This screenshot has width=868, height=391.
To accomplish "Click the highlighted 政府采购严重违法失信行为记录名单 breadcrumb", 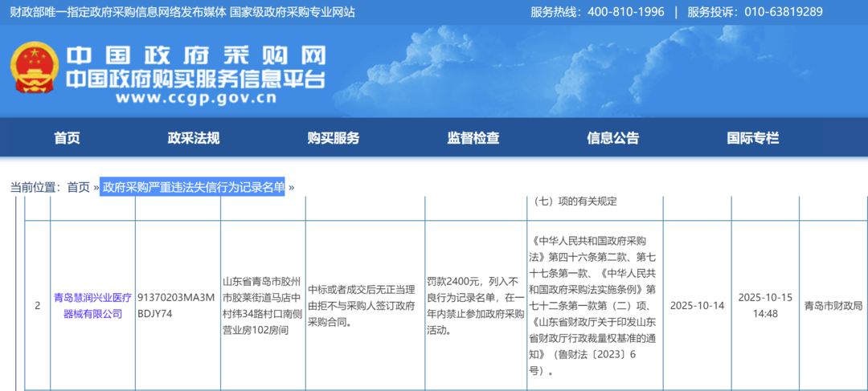I will 193,187.
